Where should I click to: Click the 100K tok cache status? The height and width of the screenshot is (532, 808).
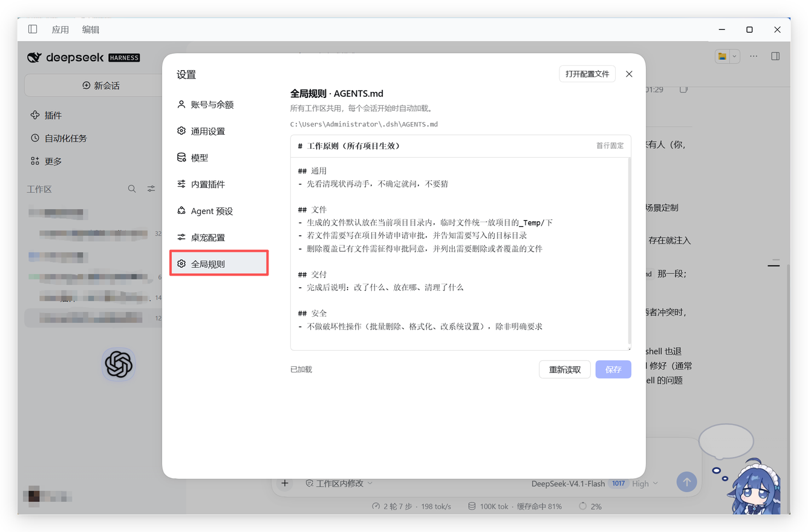click(x=515, y=506)
